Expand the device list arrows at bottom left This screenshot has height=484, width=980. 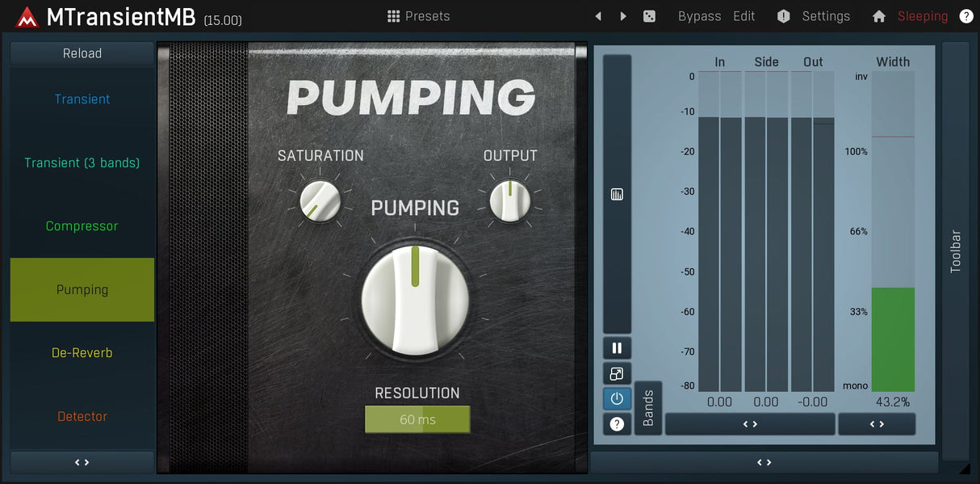(x=82, y=462)
